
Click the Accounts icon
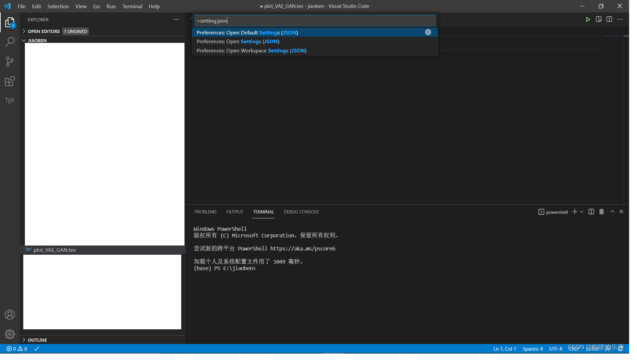[10, 315]
